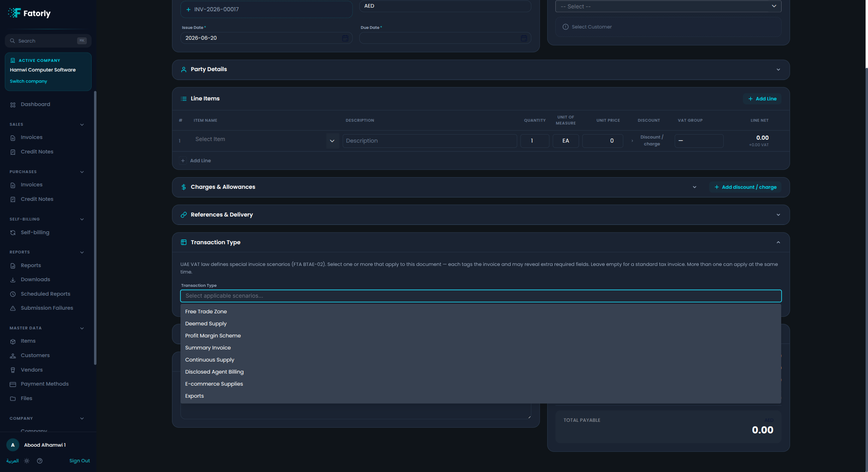The width and height of the screenshot is (868, 472).
Task: Switch language to العربية
Action: click(12, 461)
